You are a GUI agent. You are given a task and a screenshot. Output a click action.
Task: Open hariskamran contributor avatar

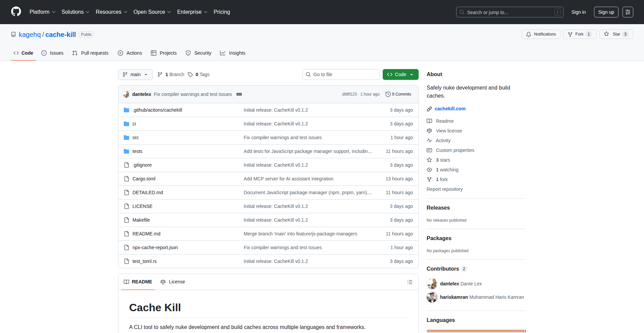click(432, 297)
